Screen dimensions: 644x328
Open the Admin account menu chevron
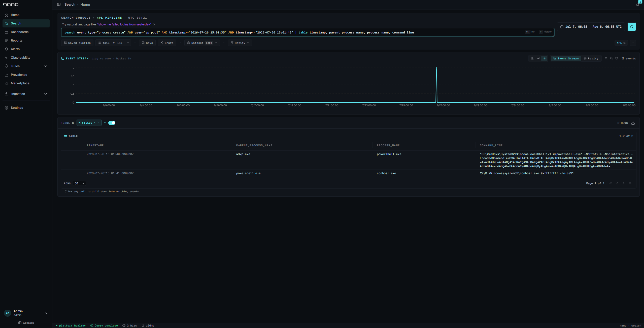(x=46, y=313)
